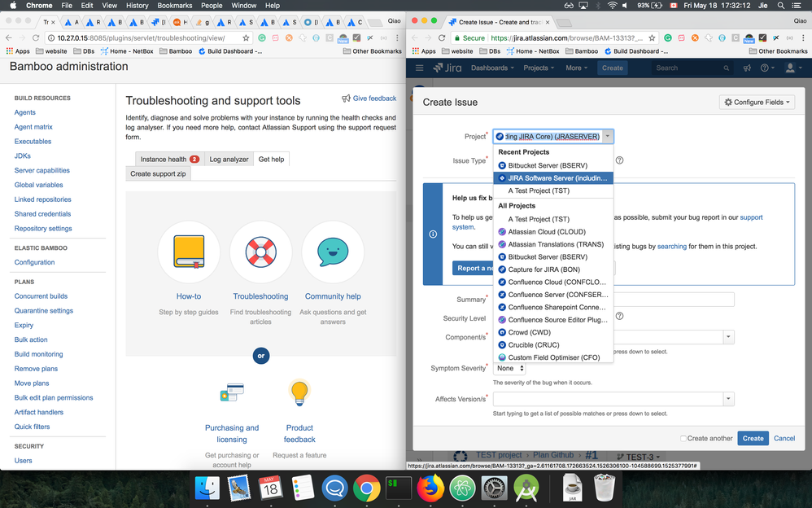Choose Atlassian Cloud (CLOUD) project
This screenshot has width=812, height=508.
pyautogui.click(x=553, y=232)
